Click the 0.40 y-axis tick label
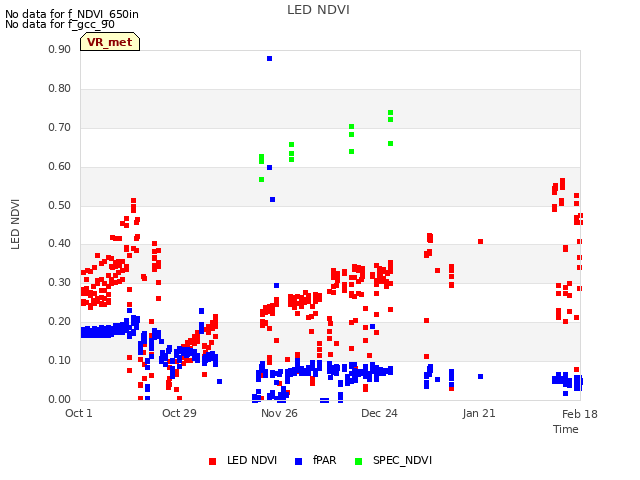 tap(60, 244)
